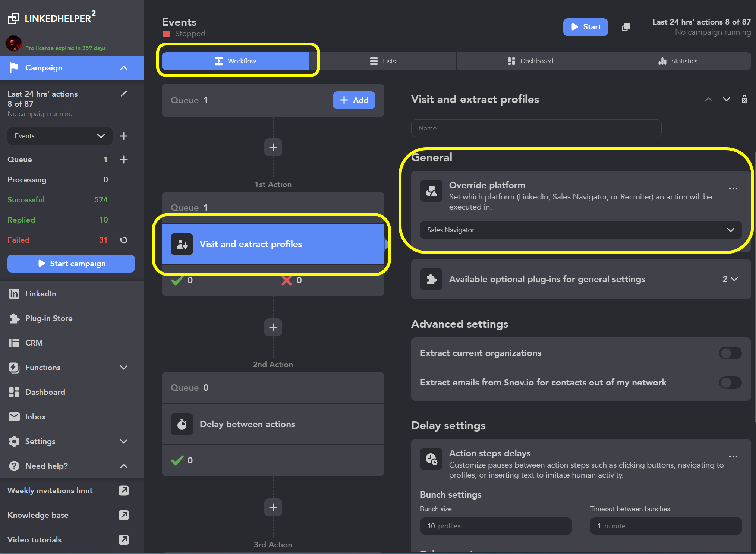756x554 pixels.
Task: Click the top Start button
Action: click(585, 27)
